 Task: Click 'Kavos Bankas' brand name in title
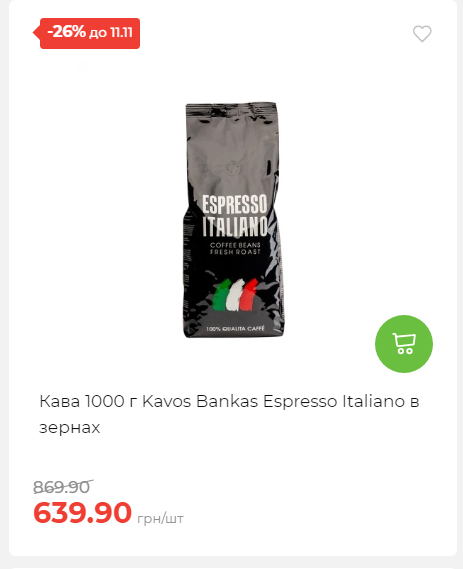tap(200, 401)
